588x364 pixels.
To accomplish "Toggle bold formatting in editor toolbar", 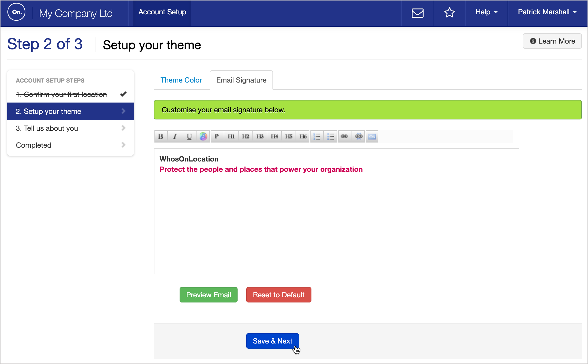I will coord(161,136).
